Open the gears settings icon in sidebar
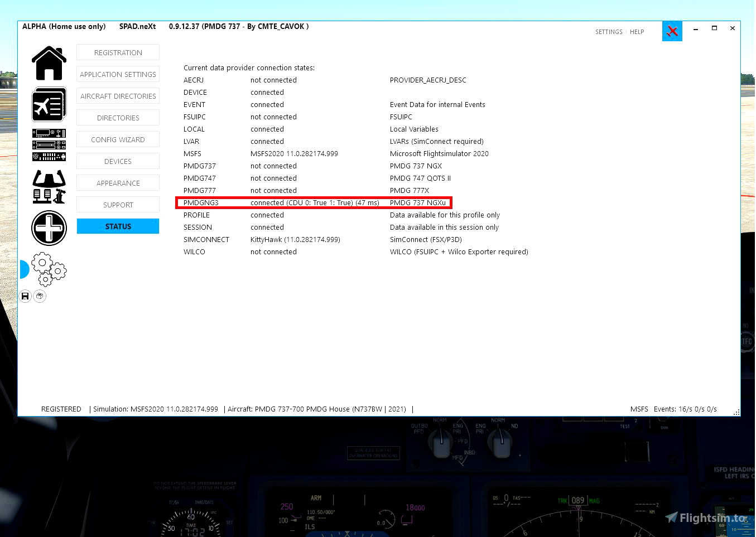This screenshot has width=756, height=537. [x=49, y=269]
